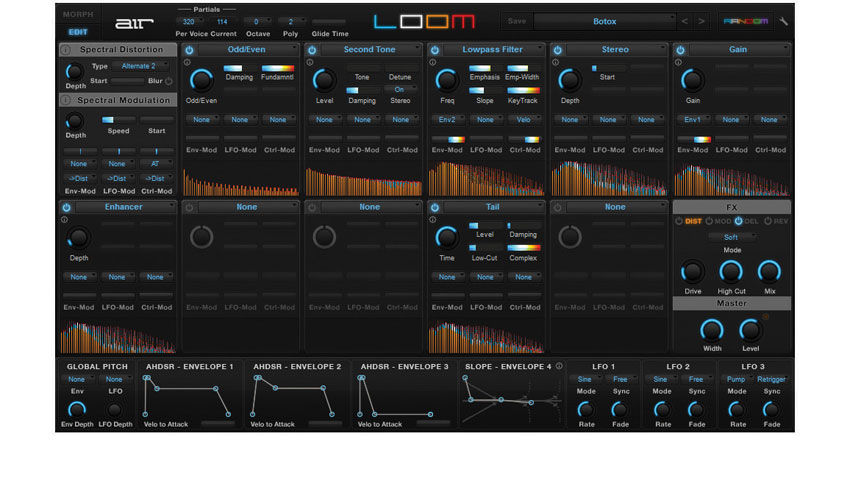Click the AIR logo
Image resolution: width=850 pixels, height=478 pixels.
pyautogui.click(x=134, y=23)
